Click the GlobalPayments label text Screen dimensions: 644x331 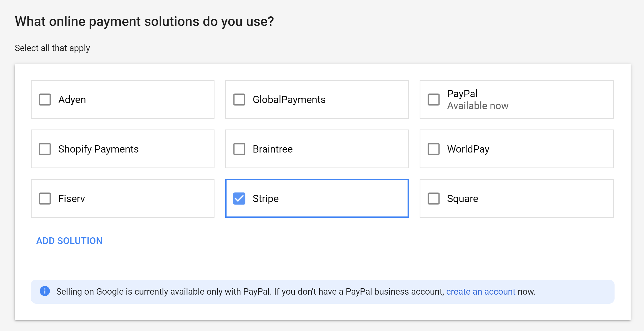coord(289,100)
